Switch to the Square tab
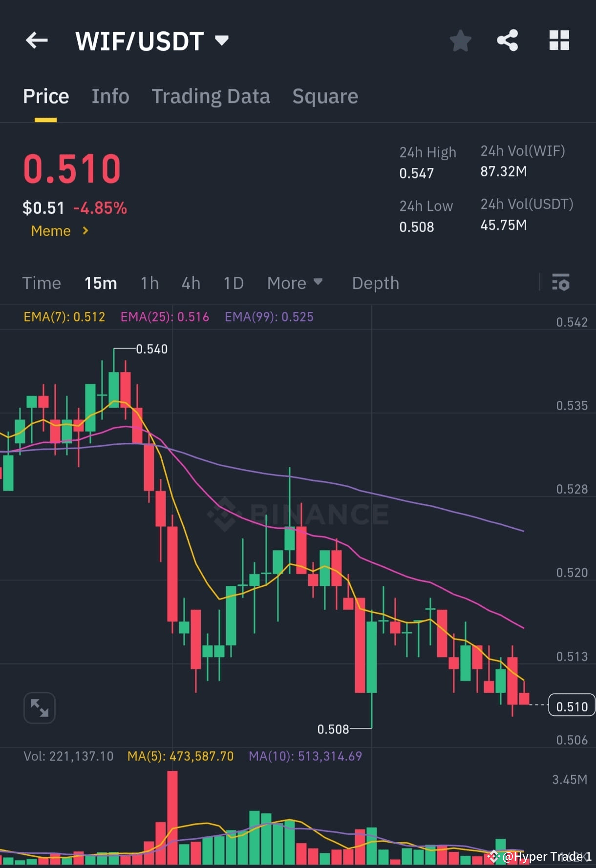 [x=325, y=96]
